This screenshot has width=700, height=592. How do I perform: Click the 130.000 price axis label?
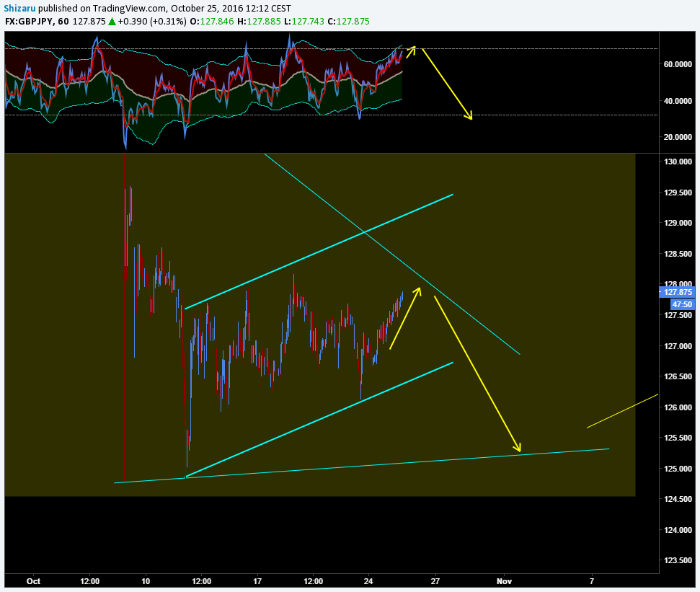click(678, 162)
